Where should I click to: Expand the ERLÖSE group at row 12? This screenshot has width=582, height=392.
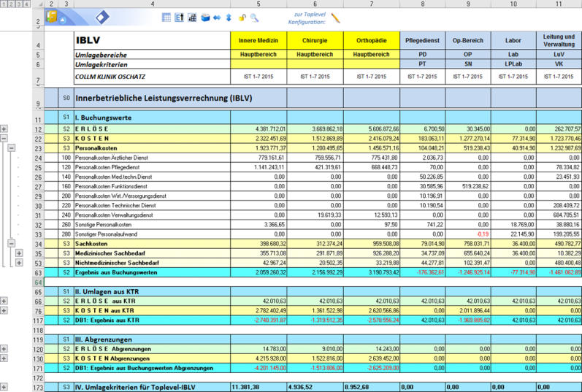pos(4,128)
